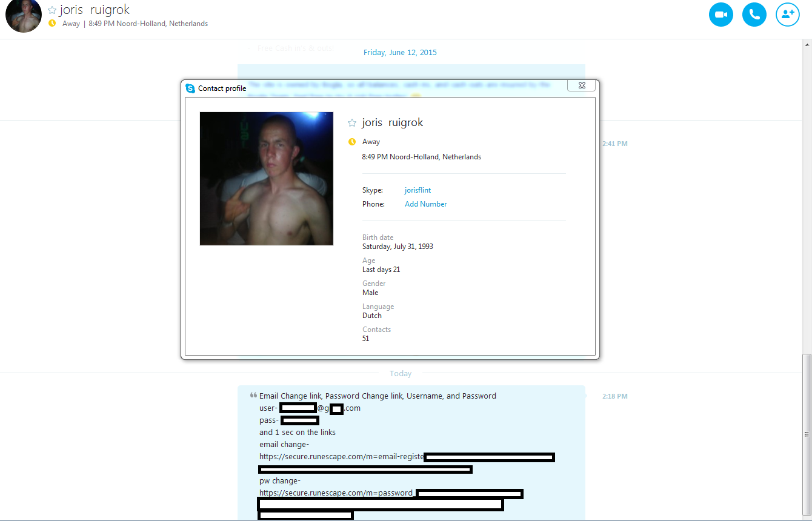This screenshot has height=521, width=812.
Task: Open the secure.runescape.com password change link
Action: 337,493
